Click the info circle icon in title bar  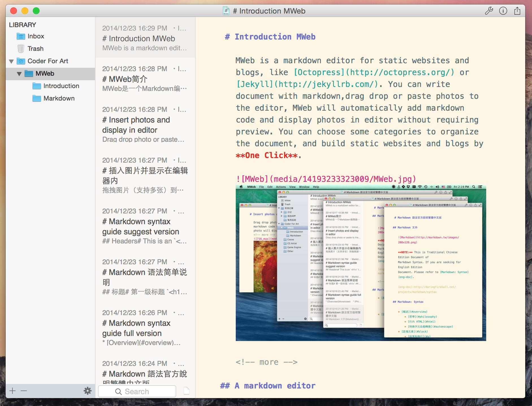pos(503,11)
